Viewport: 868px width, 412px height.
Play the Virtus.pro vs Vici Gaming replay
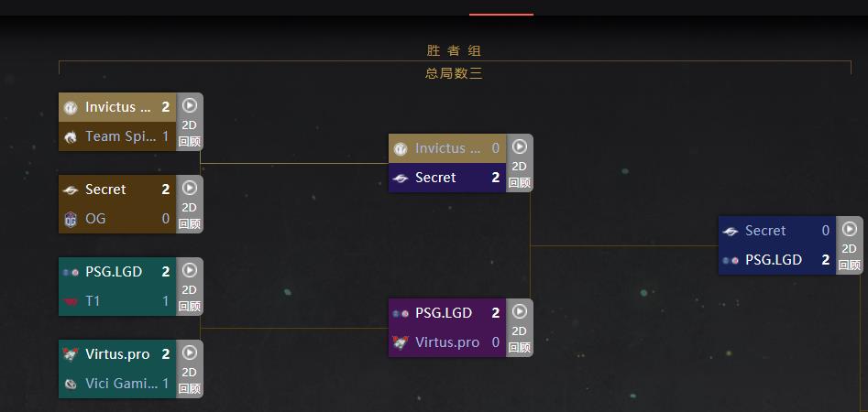(190, 352)
